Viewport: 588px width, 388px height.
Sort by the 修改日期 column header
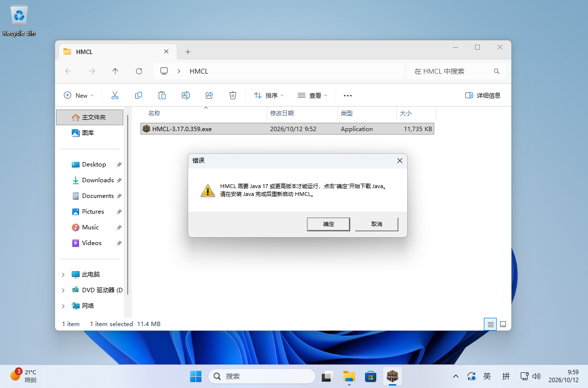click(302, 113)
